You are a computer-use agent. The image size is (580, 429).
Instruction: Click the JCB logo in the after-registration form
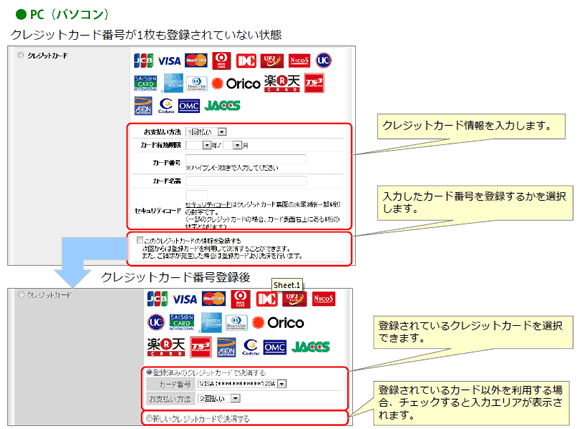[x=157, y=299]
